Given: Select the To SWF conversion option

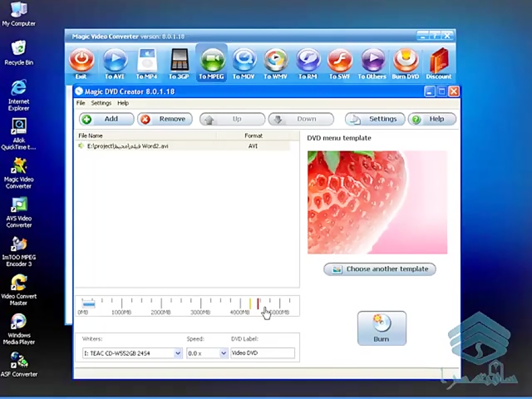Looking at the screenshot, I should point(340,62).
